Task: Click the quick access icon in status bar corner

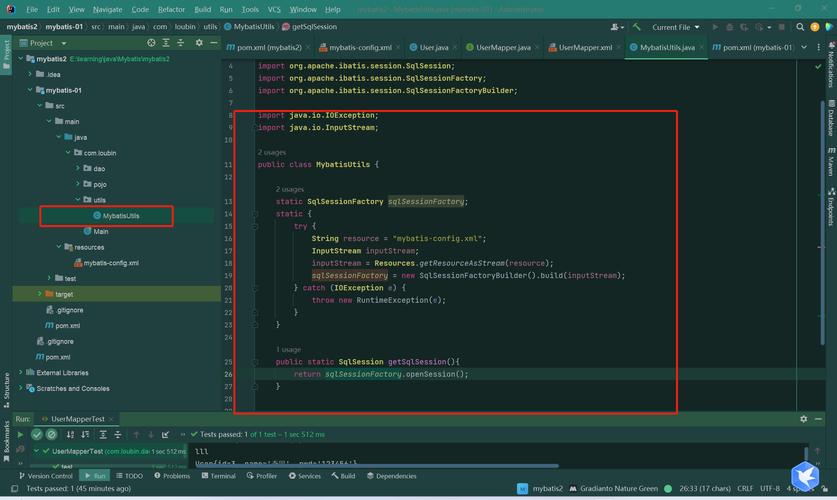Action: 14,488
